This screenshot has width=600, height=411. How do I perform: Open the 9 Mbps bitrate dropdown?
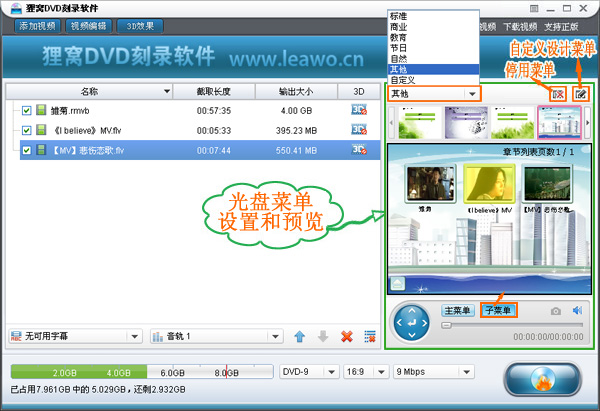(434, 372)
